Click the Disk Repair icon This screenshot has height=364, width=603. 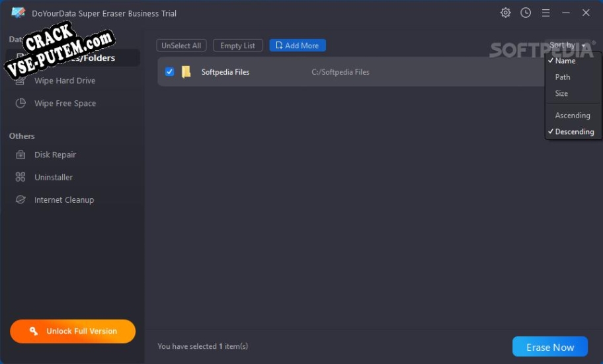point(20,155)
